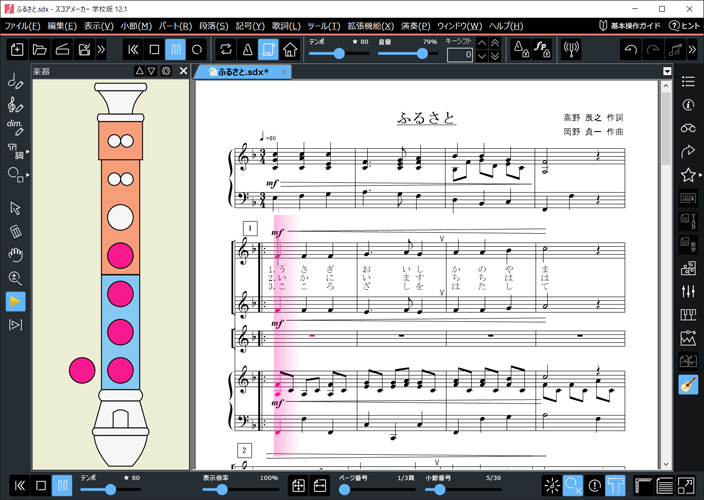This screenshot has width=704, height=500.
Task: Expand more file tools chevron
Action: click(x=101, y=49)
